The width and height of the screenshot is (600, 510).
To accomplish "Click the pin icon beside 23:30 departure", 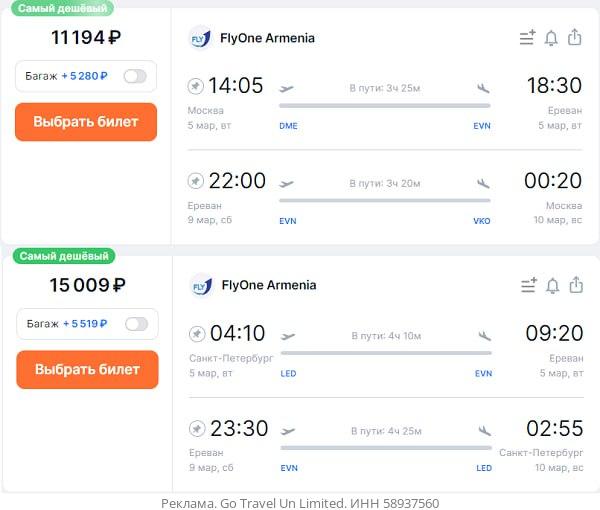I will tap(197, 429).
